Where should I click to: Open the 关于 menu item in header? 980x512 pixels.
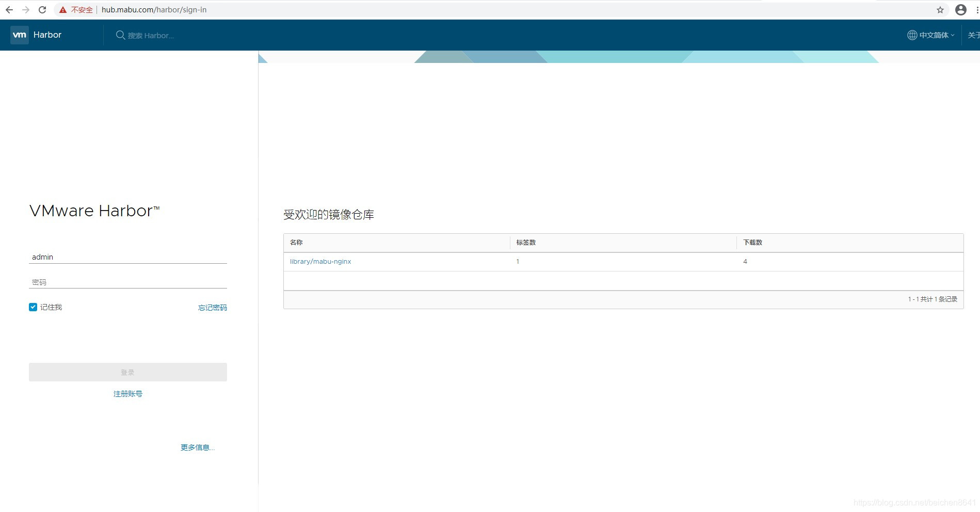974,35
